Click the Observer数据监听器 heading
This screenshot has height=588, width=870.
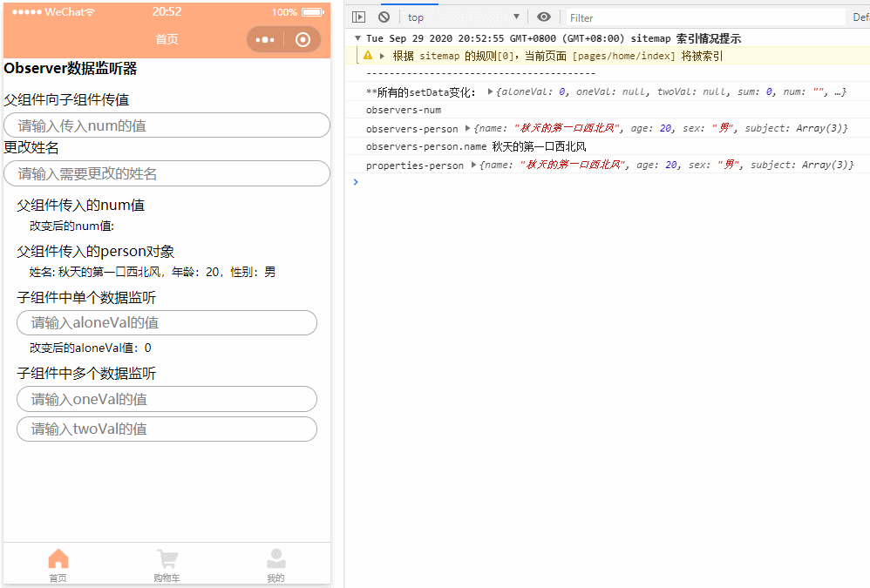71,69
